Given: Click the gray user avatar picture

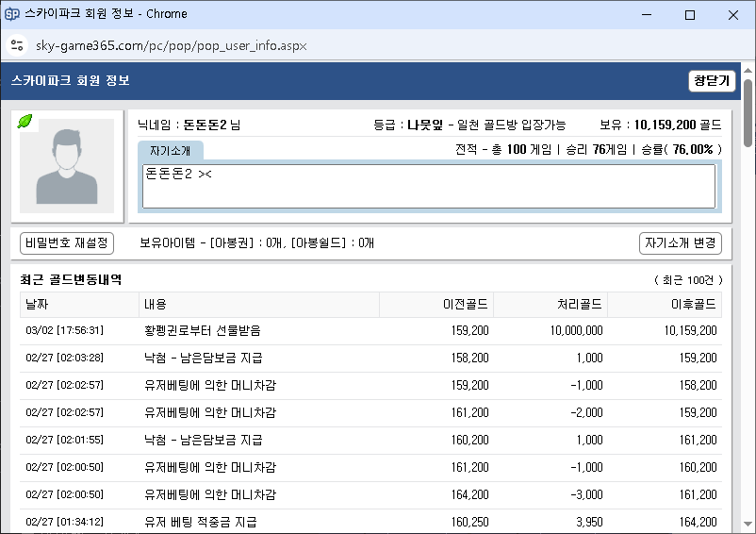Looking at the screenshot, I should pyautogui.click(x=67, y=165).
